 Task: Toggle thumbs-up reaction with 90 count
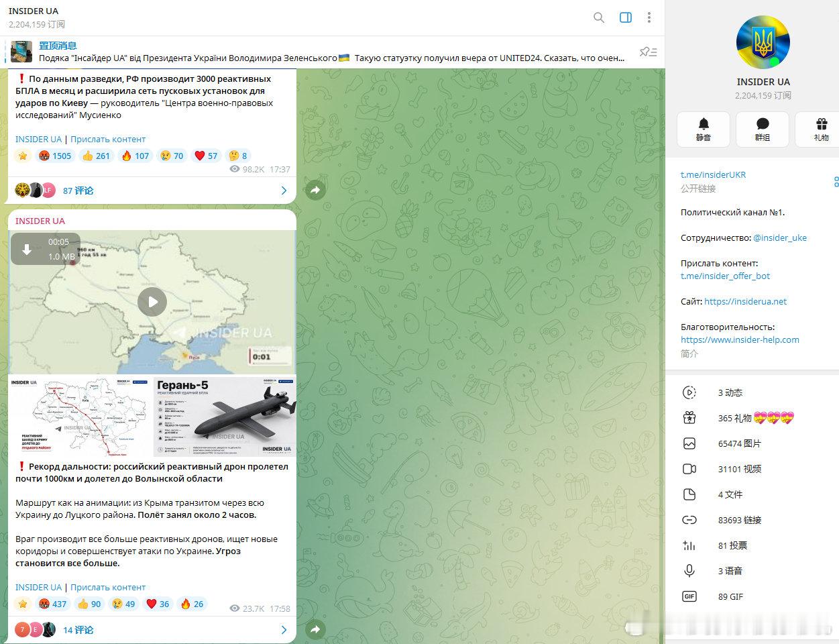tap(90, 604)
